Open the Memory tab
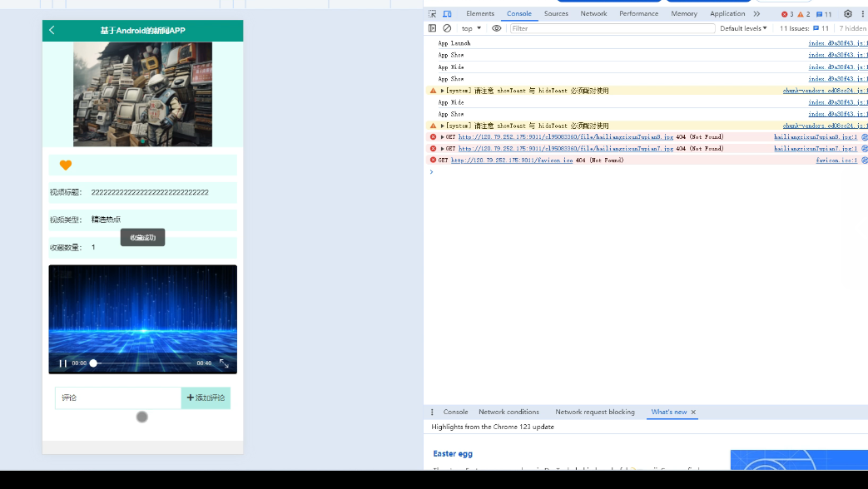 [x=684, y=14]
